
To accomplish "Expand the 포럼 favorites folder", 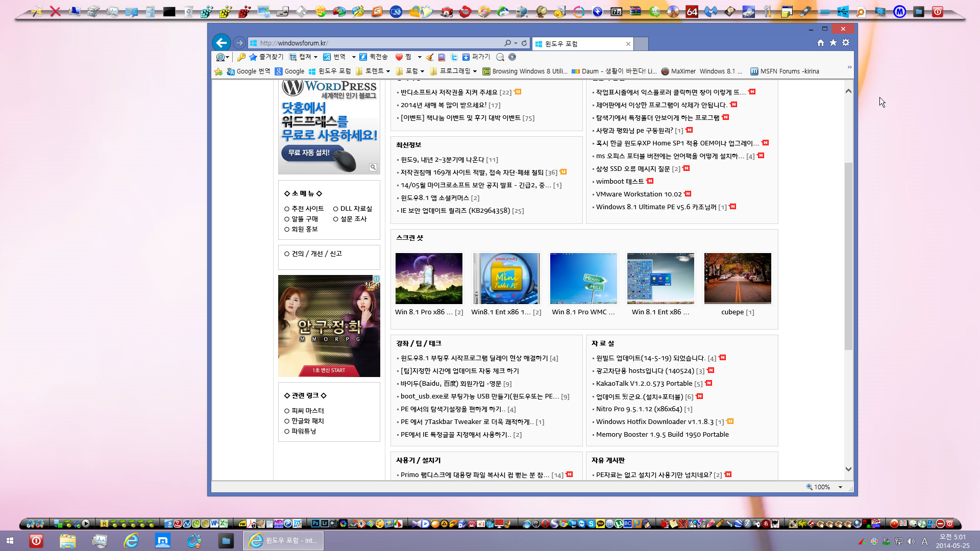I will pyautogui.click(x=410, y=71).
